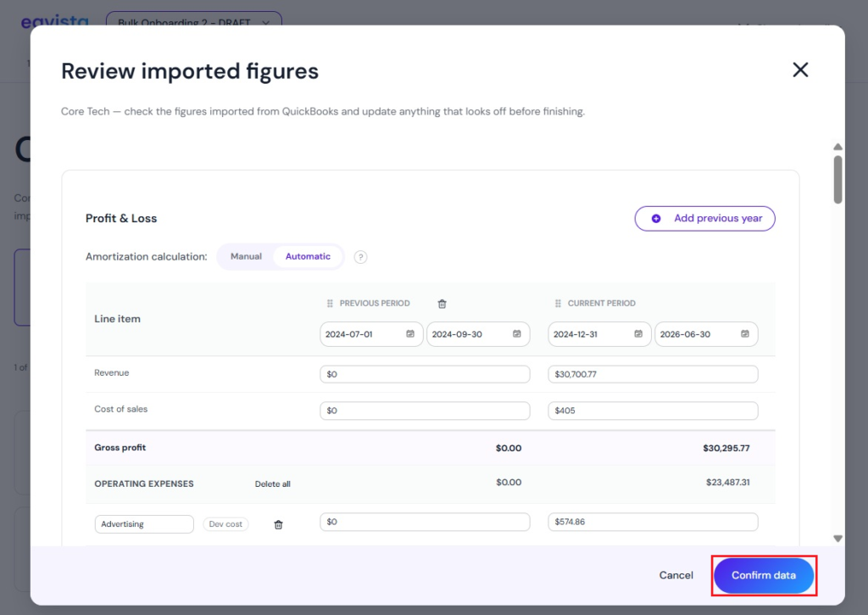Edit the 2024-12-31 start date field
This screenshot has width=868, height=615.
[599, 334]
